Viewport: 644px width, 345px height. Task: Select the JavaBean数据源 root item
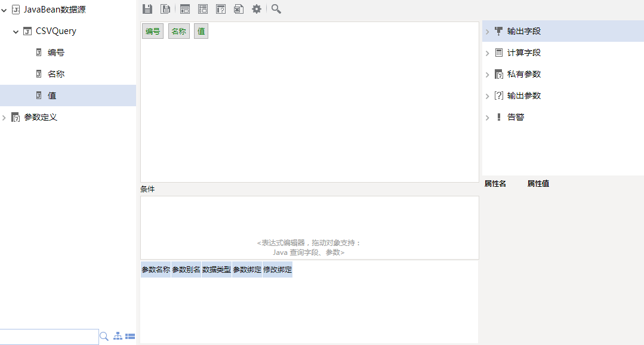[x=55, y=10]
